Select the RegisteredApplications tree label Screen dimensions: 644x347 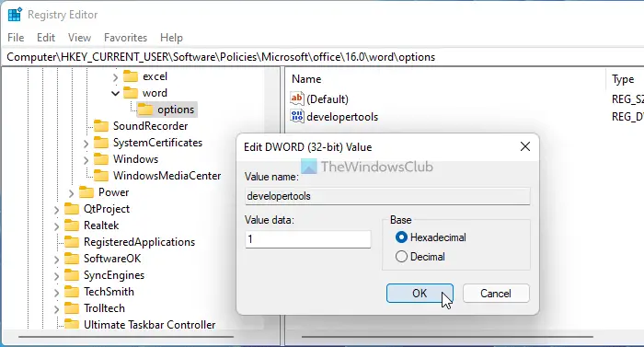pos(139,242)
